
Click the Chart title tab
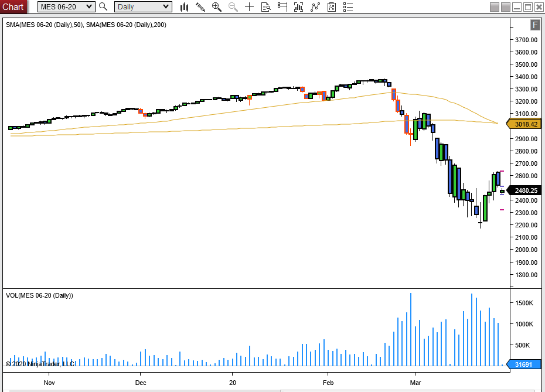pos(13,6)
